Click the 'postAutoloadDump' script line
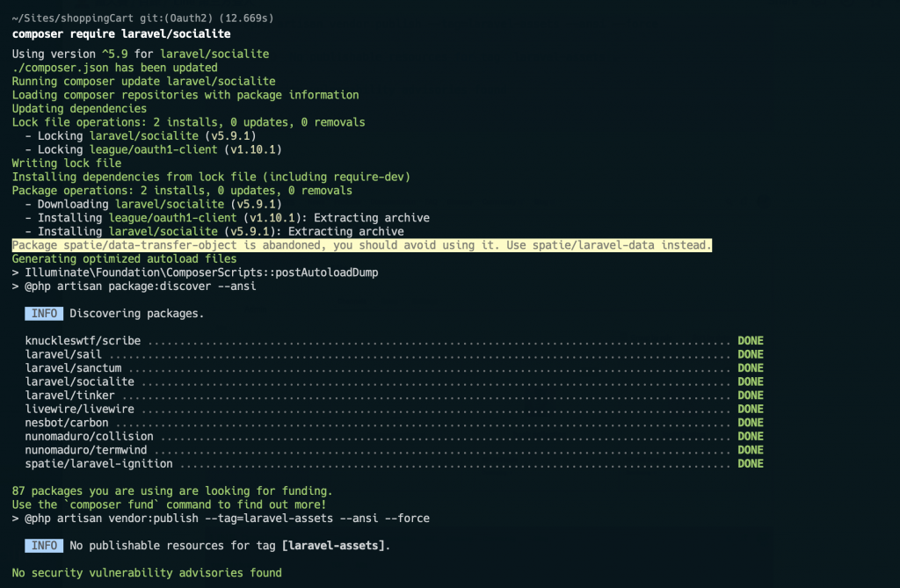 [x=195, y=272]
